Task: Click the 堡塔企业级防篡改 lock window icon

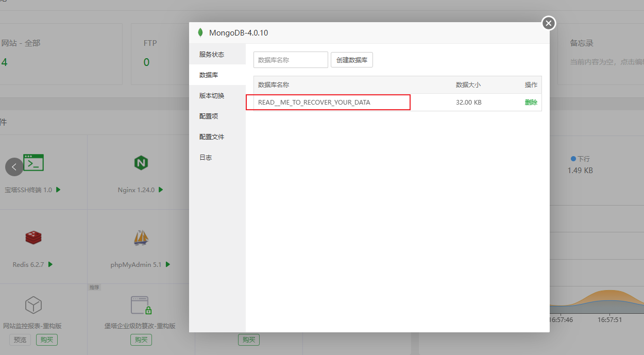Action: click(x=141, y=305)
